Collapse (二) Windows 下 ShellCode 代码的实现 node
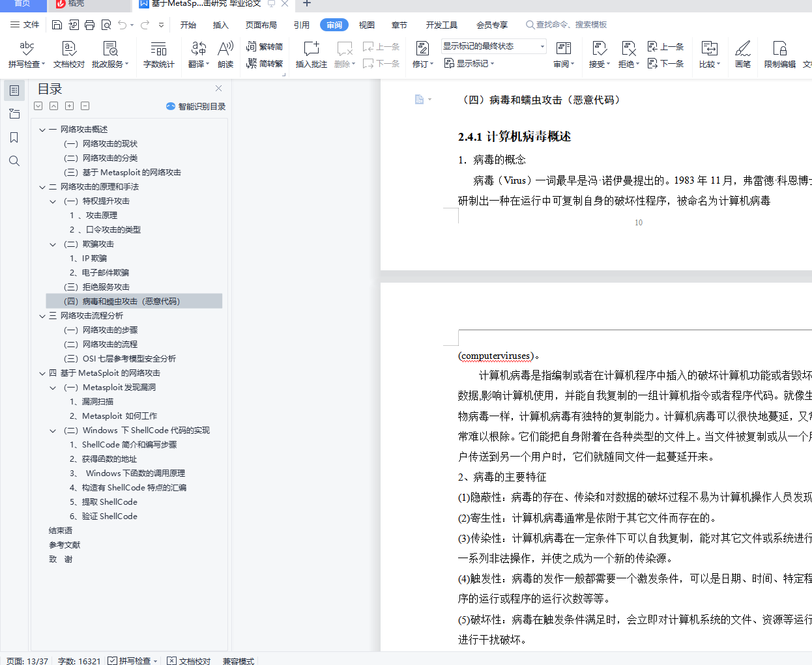Viewport: 812px width, 665px height. click(53, 431)
